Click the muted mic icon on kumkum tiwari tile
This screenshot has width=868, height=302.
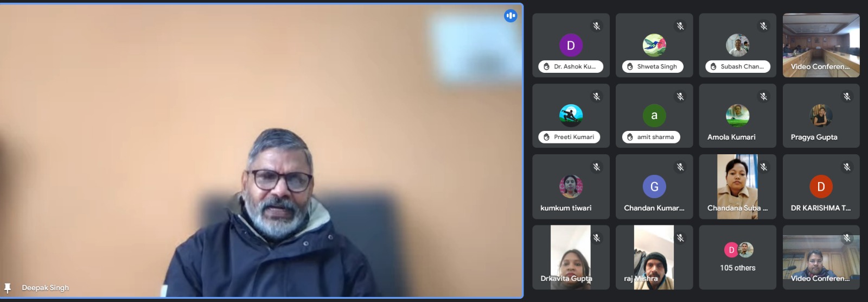[597, 167]
